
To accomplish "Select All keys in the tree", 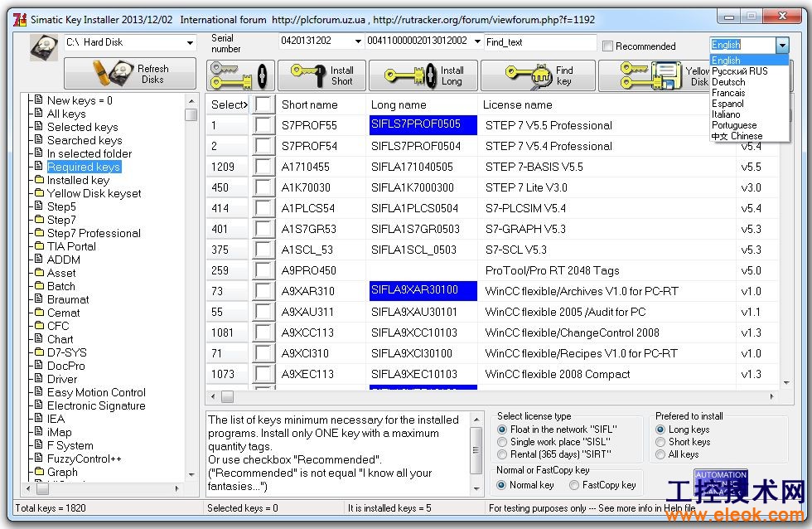I will tap(66, 114).
